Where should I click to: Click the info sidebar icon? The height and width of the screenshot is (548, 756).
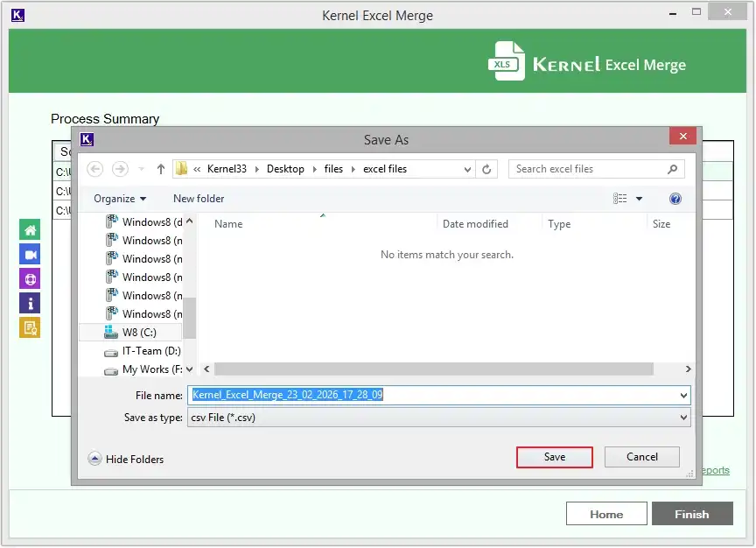coord(29,304)
